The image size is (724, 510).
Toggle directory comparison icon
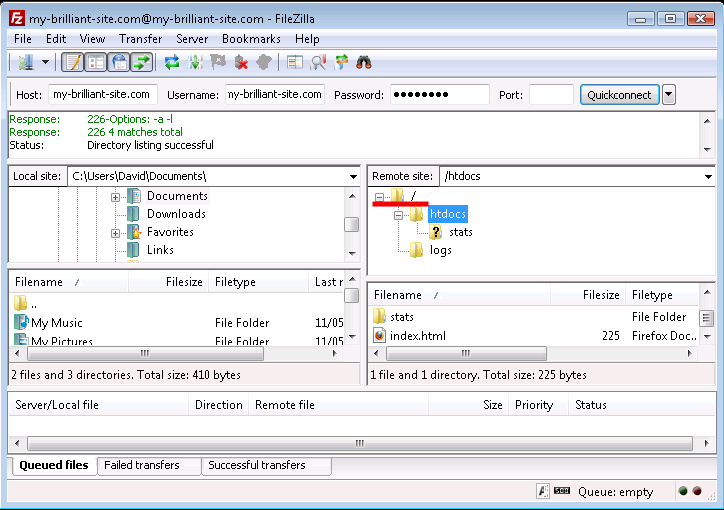pos(318,62)
